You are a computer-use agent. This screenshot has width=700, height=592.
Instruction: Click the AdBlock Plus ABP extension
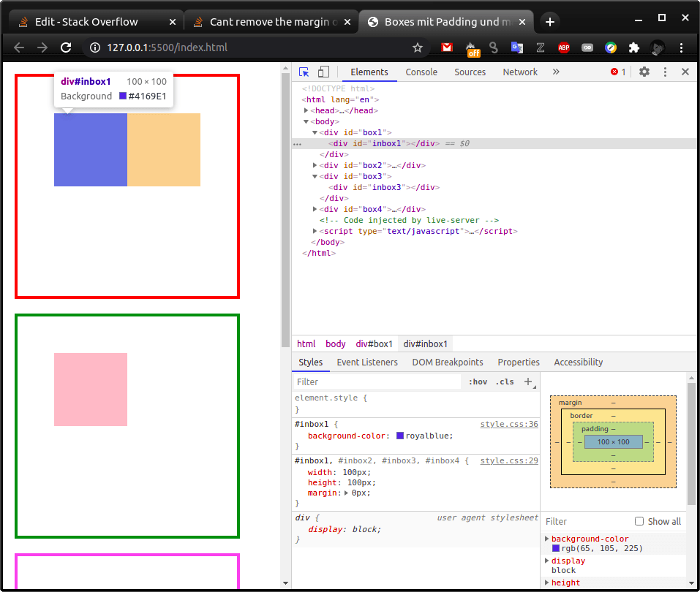[x=564, y=48]
